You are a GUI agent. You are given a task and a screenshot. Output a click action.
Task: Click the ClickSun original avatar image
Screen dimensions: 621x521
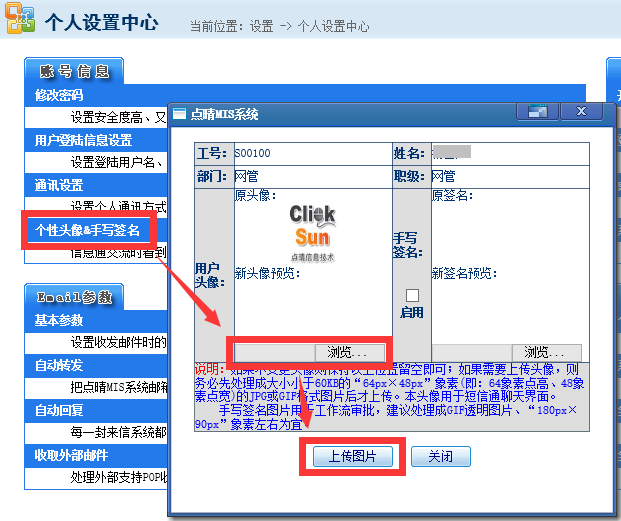tap(313, 230)
